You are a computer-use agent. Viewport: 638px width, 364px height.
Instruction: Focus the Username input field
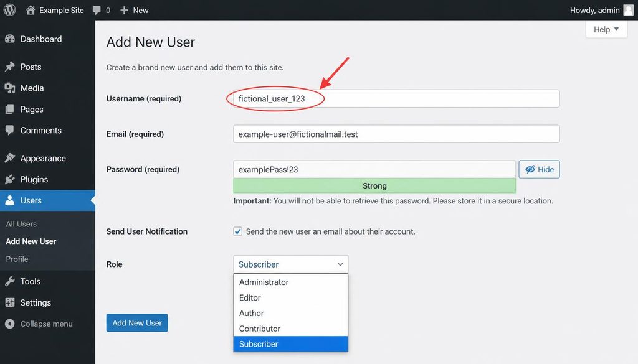click(x=396, y=99)
